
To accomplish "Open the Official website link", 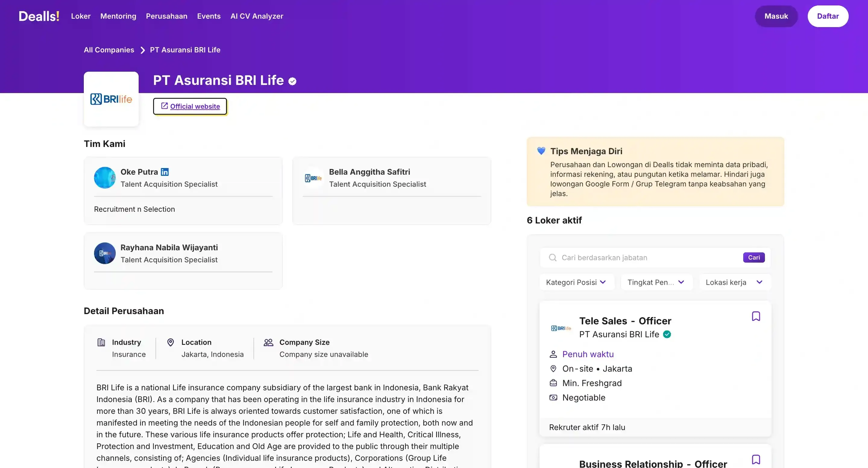I will click(190, 106).
